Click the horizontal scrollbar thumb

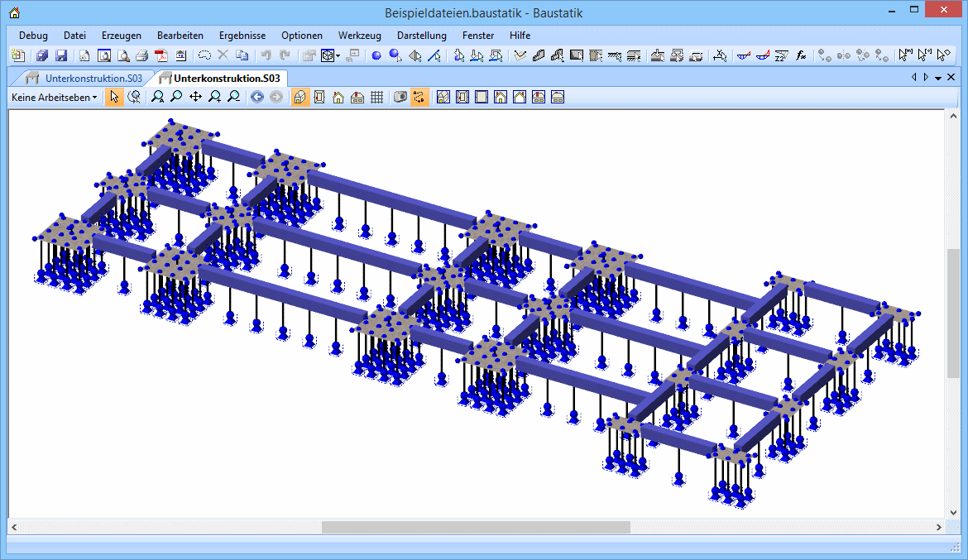[476, 527]
